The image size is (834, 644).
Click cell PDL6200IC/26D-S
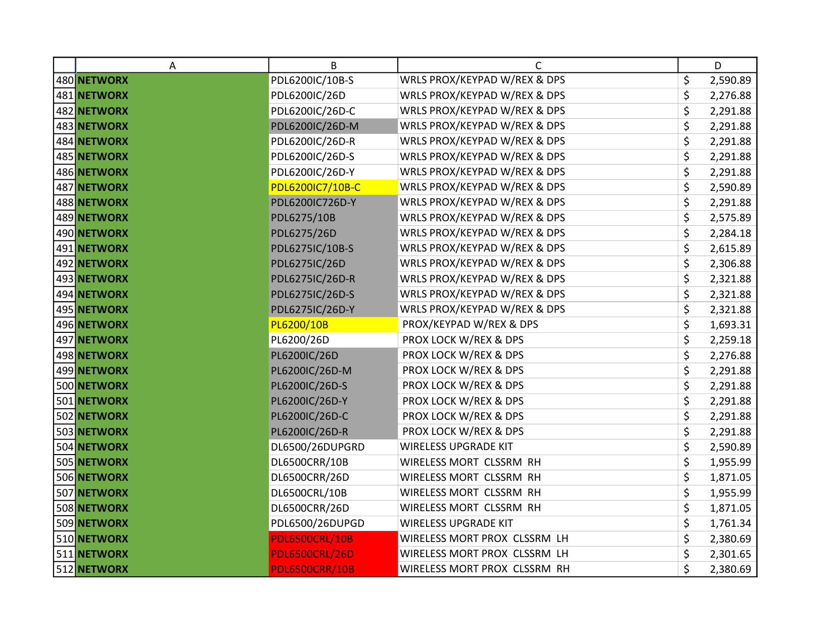click(x=333, y=157)
